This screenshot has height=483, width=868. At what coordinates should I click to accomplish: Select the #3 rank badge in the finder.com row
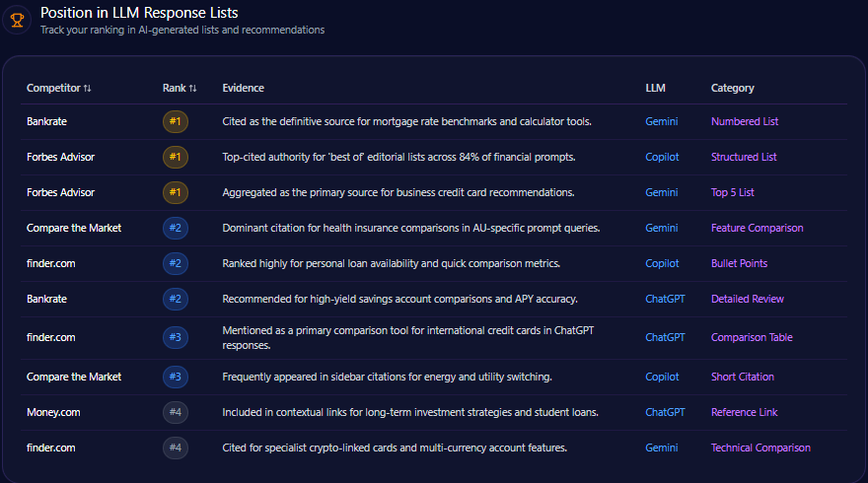(175, 337)
